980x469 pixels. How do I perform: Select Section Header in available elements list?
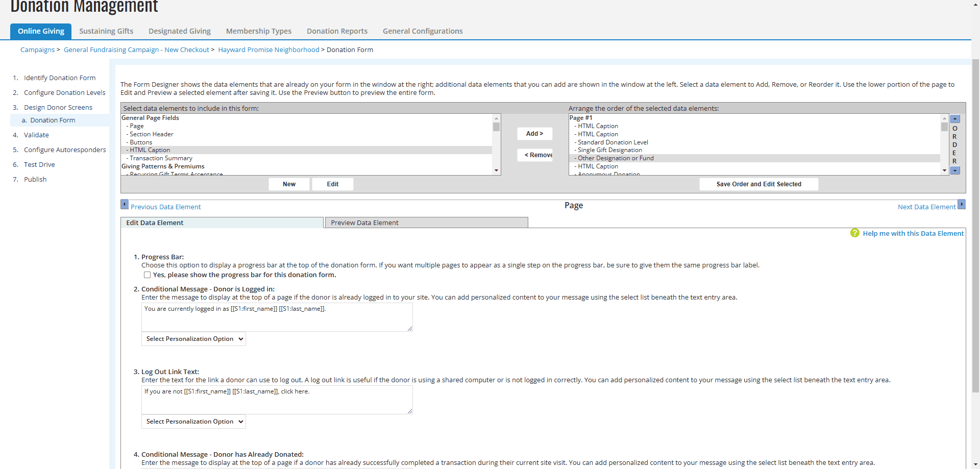pos(306,134)
